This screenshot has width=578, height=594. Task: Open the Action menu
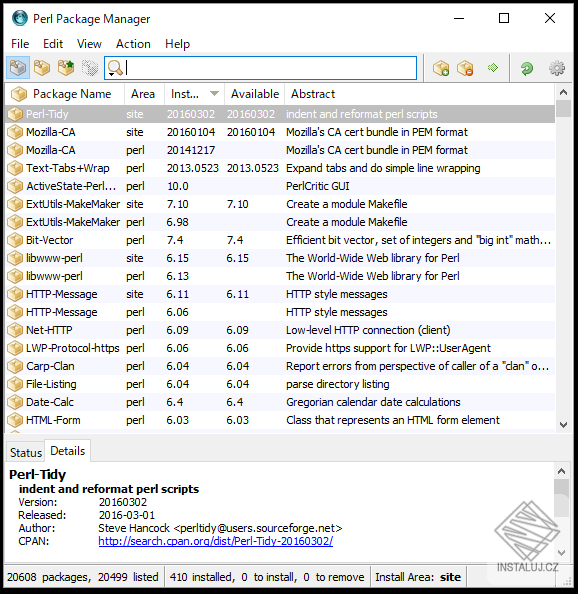[x=133, y=44]
